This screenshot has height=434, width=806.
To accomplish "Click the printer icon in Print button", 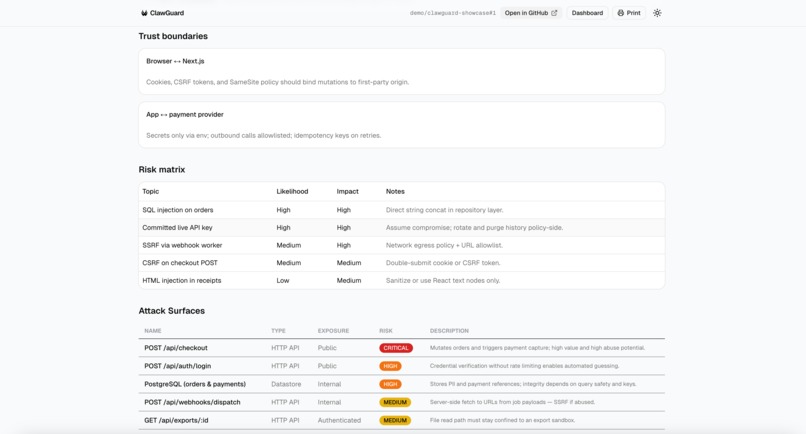I will tap(620, 13).
